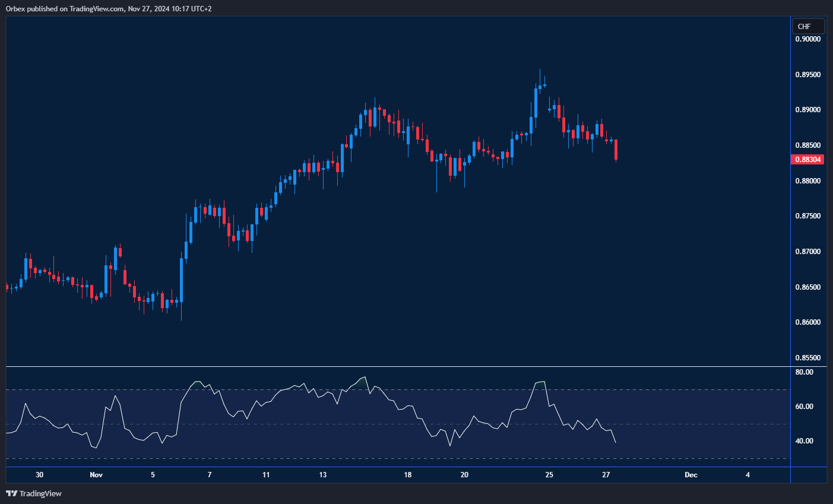Click the white separator between price and RSI panes
The height and width of the screenshot is (504, 833).
(x=398, y=367)
